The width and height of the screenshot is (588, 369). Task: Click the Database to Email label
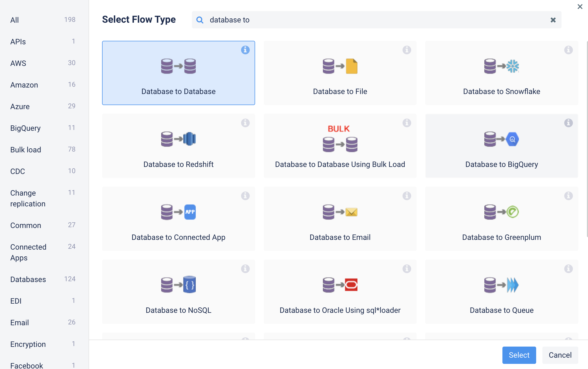pyautogui.click(x=340, y=237)
